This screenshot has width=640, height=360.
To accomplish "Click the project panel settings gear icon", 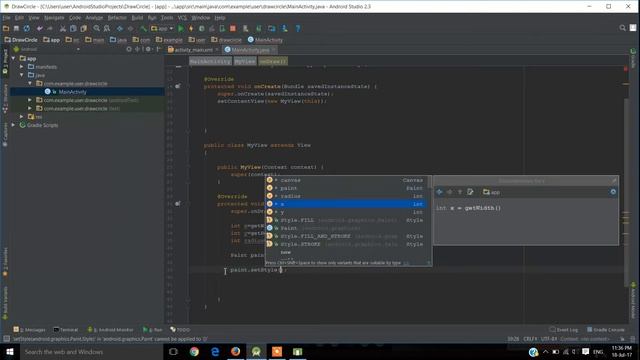I will click(x=148, y=49).
